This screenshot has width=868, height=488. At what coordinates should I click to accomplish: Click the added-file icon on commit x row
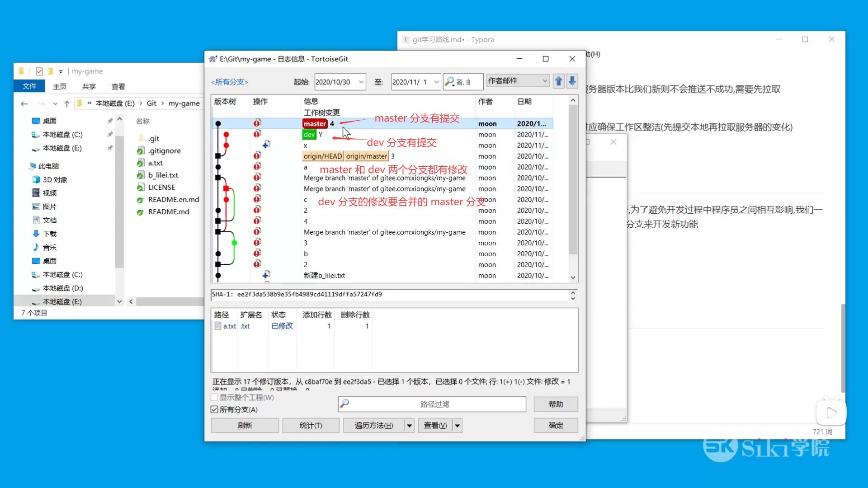point(266,144)
